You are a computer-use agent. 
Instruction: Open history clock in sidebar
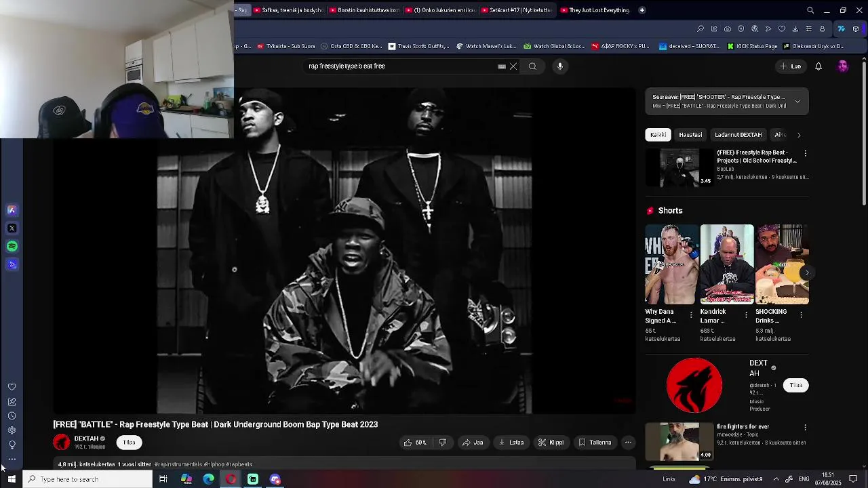[x=12, y=415]
